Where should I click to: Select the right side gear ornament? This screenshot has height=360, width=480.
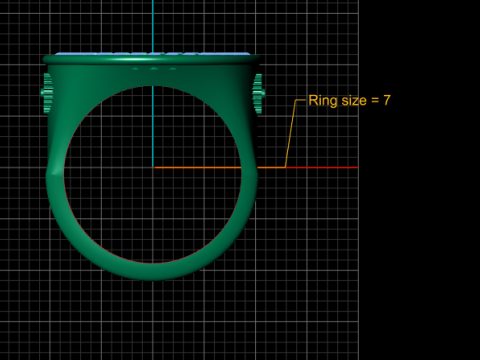[258, 94]
